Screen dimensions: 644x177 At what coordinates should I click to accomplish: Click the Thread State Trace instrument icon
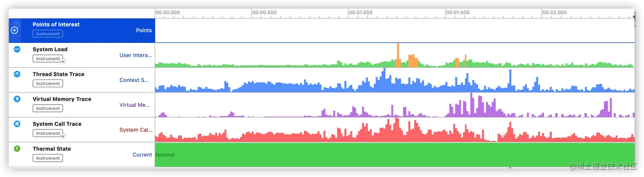click(x=17, y=74)
